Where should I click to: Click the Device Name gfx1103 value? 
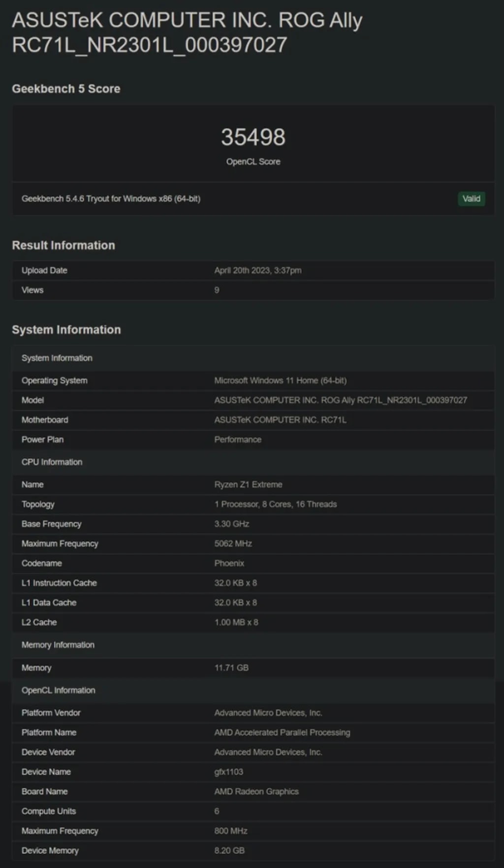(228, 772)
